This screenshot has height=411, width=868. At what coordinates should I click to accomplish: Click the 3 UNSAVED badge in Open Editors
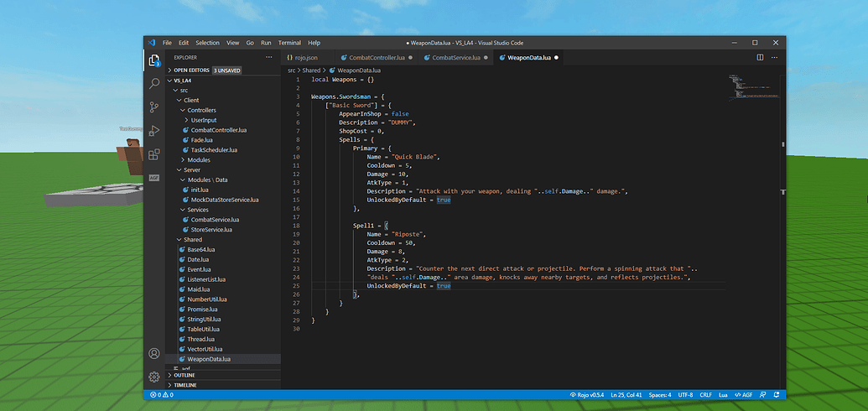[227, 70]
